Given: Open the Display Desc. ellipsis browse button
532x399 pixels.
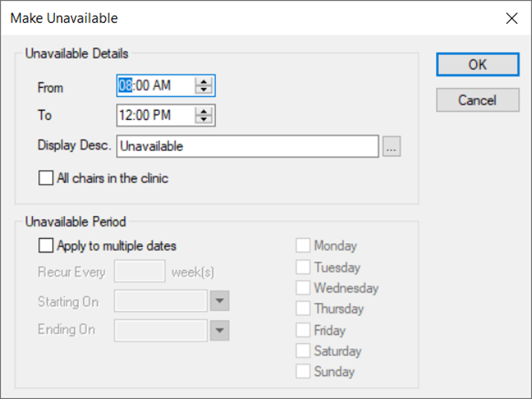Looking at the screenshot, I should [x=392, y=147].
